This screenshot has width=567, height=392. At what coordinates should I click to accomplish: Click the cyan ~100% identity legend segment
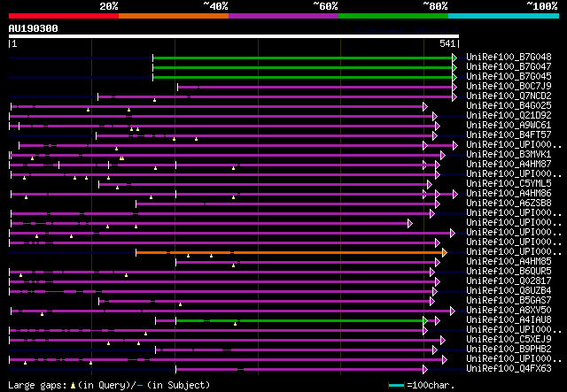point(503,16)
